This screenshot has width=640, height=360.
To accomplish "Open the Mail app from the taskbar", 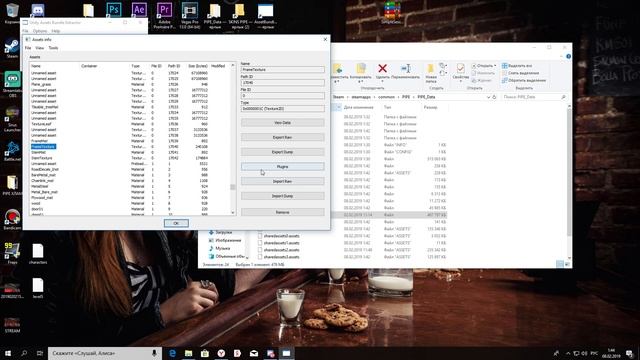I will 254,353.
